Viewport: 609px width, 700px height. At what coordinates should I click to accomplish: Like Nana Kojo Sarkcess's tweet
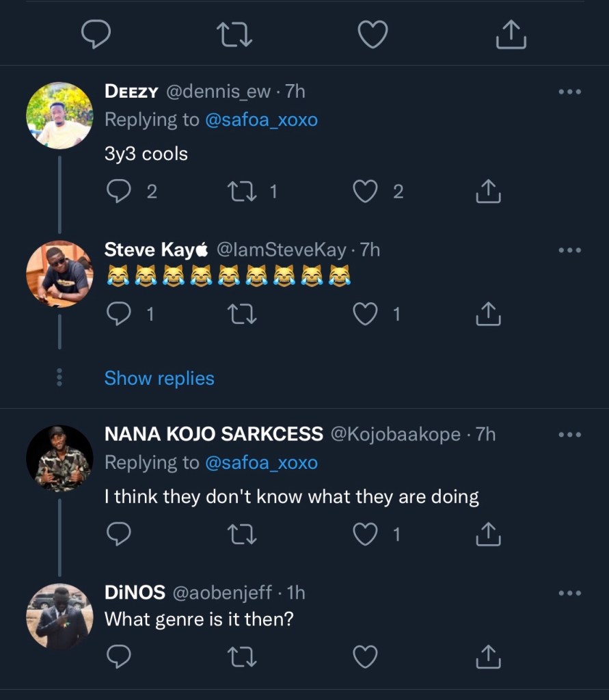[366, 534]
